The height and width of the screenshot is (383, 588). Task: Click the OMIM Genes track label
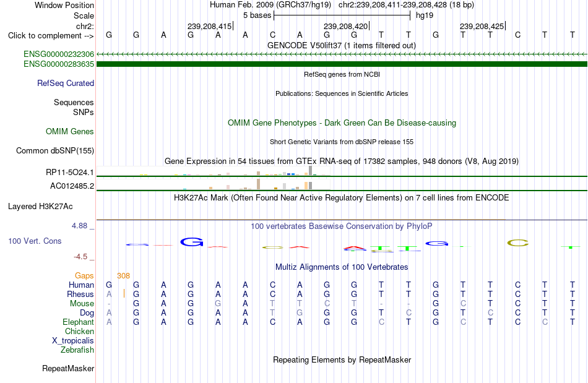pos(69,132)
